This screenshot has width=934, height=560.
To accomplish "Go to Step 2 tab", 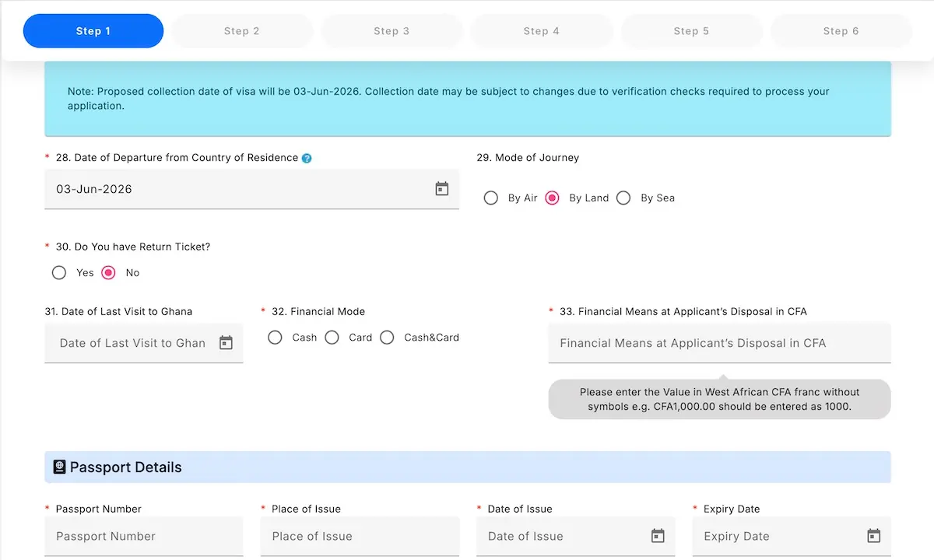I will 242,31.
